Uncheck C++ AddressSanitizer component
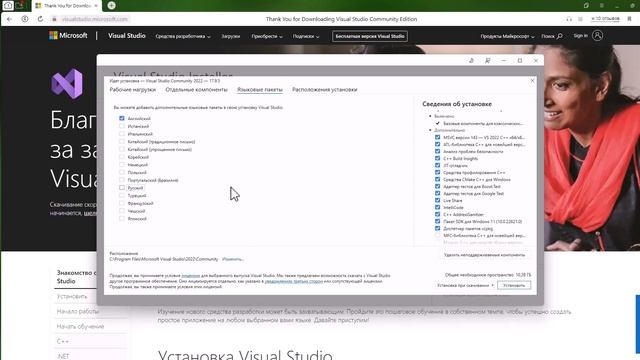640x360 pixels. tap(438, 214)
